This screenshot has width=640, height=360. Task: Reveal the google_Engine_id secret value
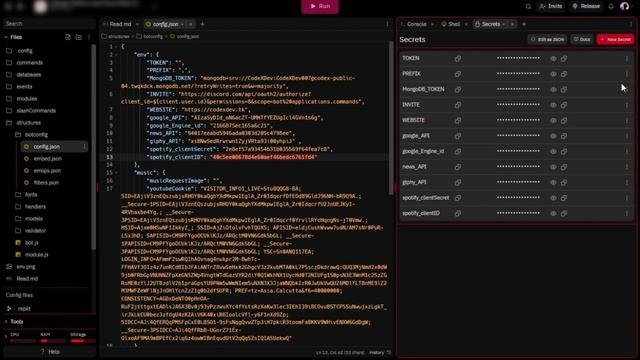(x=553, y=151)
